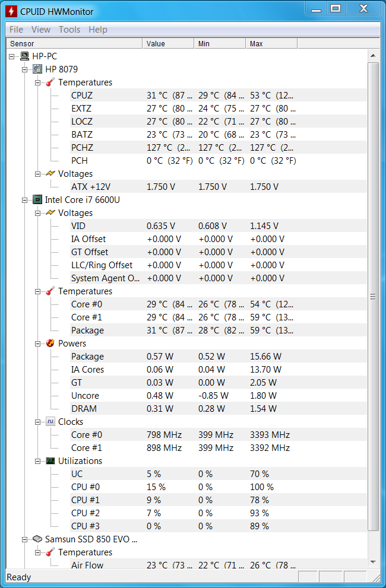Select the Package power row
Screen dimensions: 386x588
[x=87, y=357]
